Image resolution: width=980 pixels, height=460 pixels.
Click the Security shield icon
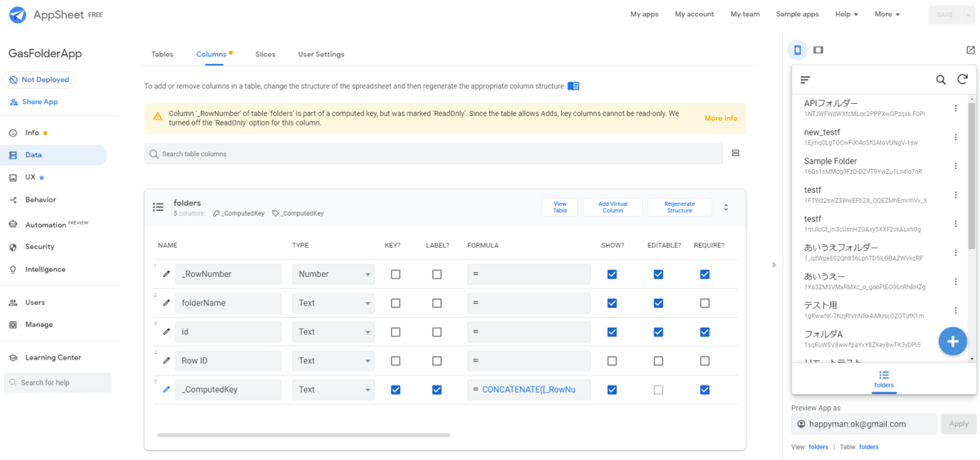[x=13, y=247]
